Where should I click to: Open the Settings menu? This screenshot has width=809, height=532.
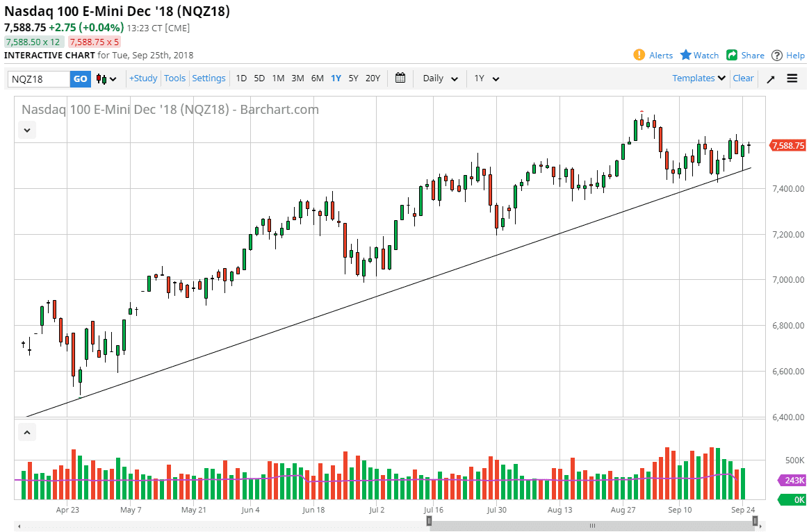tap(209, 78)
